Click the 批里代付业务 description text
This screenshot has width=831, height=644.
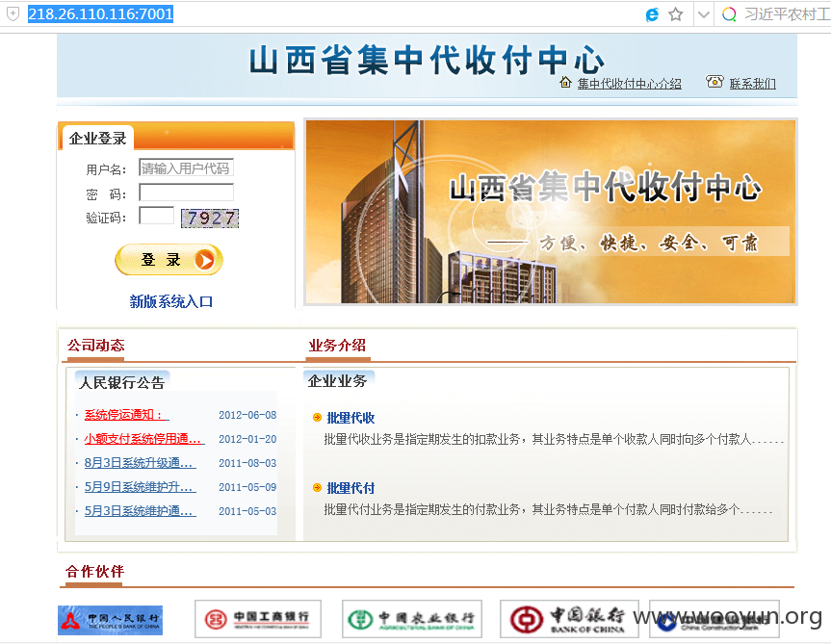(549, 509)
